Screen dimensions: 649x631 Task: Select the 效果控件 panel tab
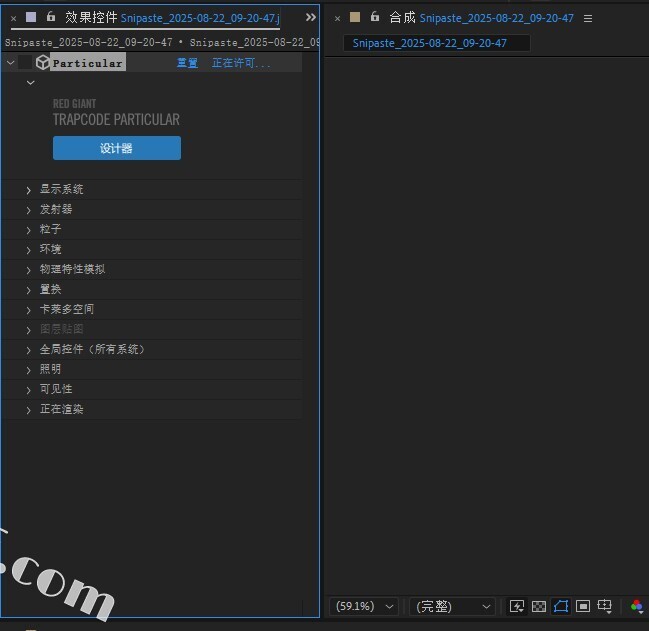[172, 18]
